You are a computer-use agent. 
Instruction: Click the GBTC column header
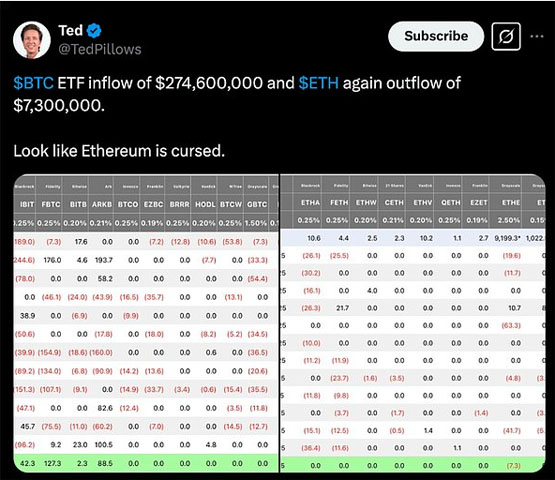pyautogui.click(x=257, y=205)
